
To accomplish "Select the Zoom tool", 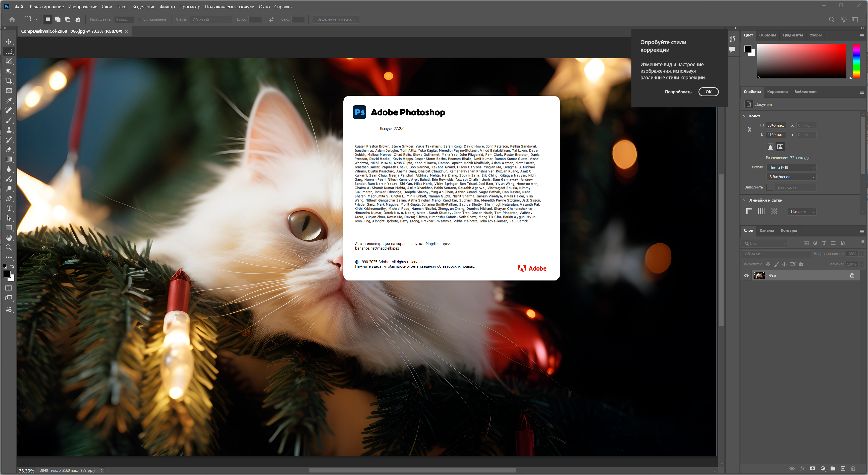I will pyautogui.click(x=9, y=248).
